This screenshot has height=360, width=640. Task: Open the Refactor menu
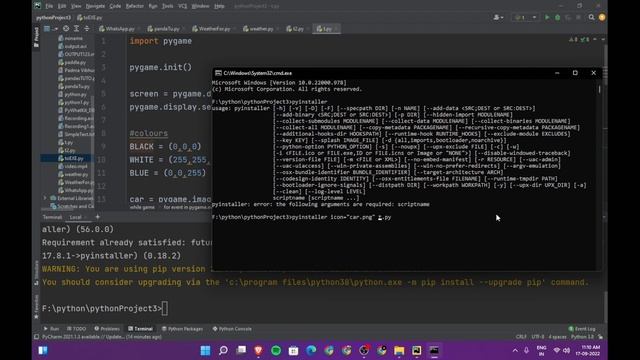135,6
